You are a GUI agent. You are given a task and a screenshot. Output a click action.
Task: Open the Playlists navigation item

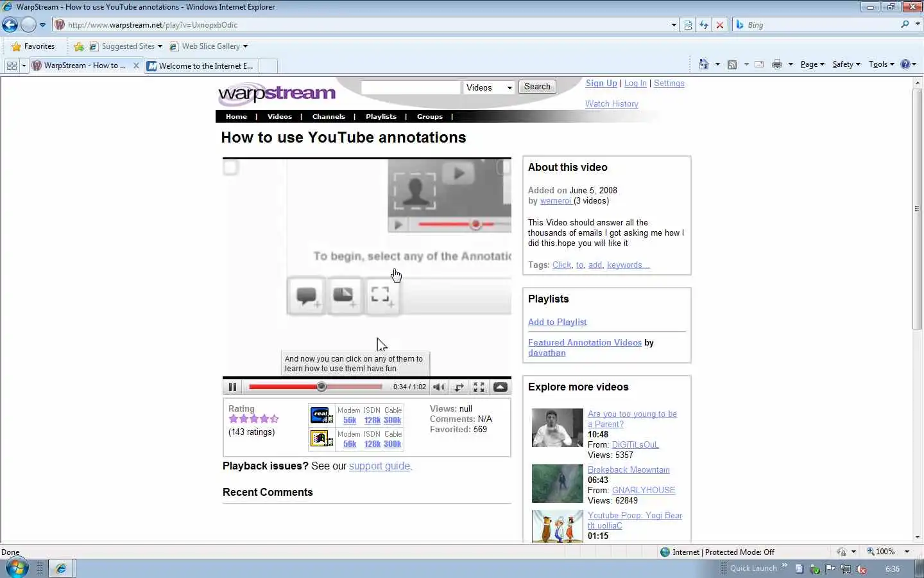tap(381, 116)
